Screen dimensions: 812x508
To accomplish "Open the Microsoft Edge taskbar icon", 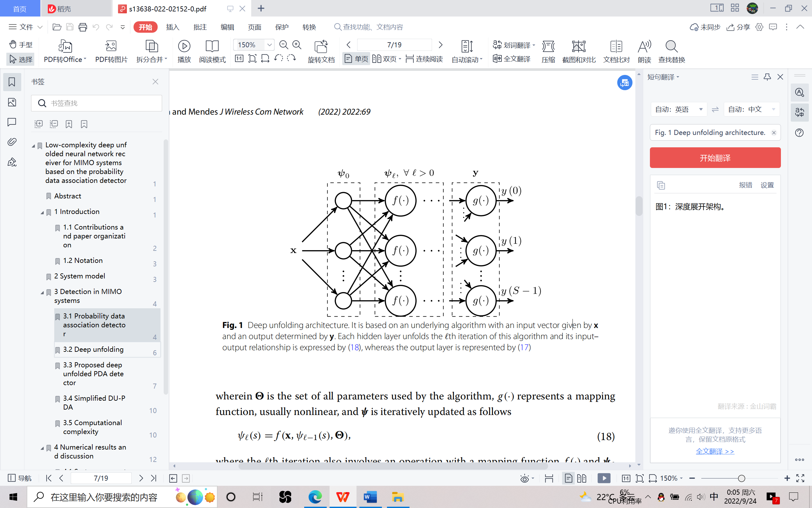I will [315, 497].
